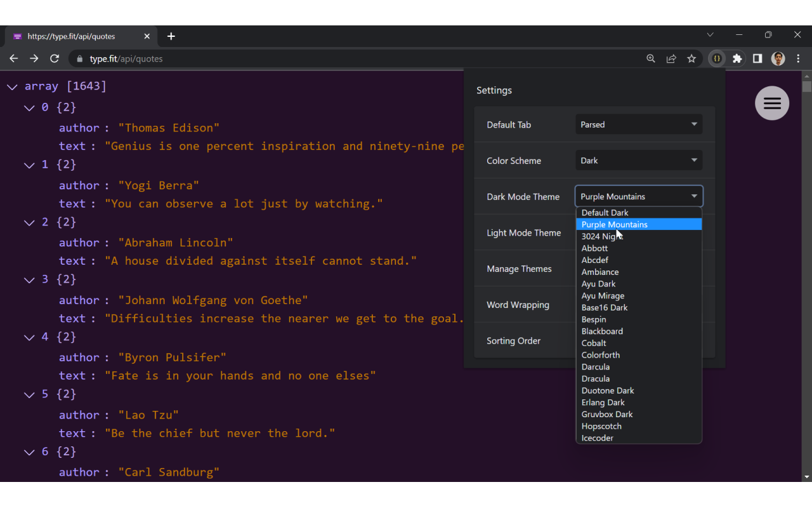Click the address bar URL field
The width and height of the screenshot is (812, 508).
coord(355,58)
